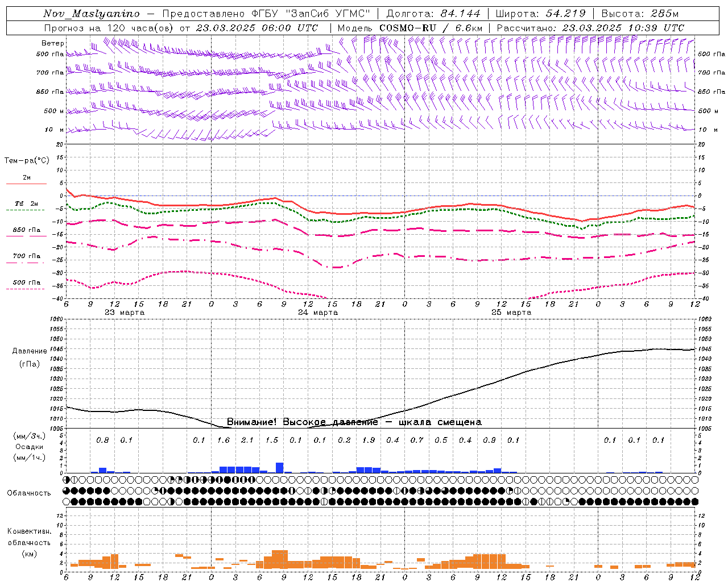Click the 2м temperature legend entry
The image size is (728, 582).
pyautogui.click(x=27, y=177)
